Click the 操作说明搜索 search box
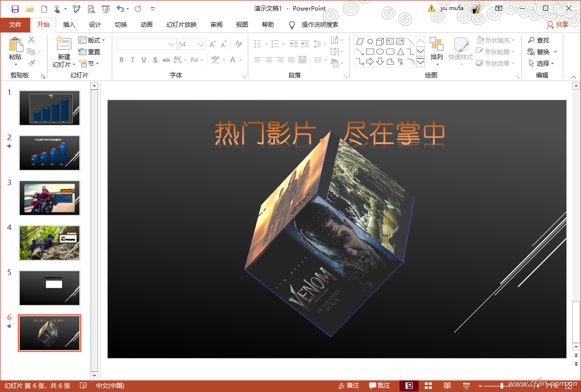 pos(320,25)
